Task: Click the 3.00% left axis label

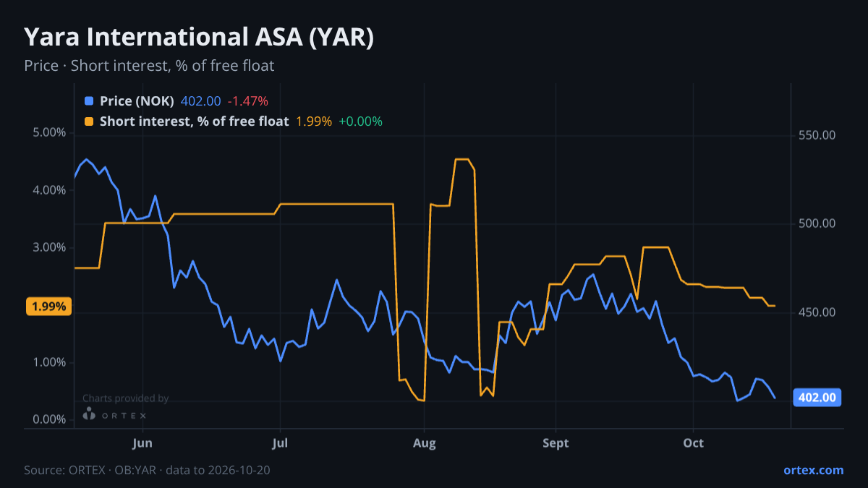Action: coord(50,247)
